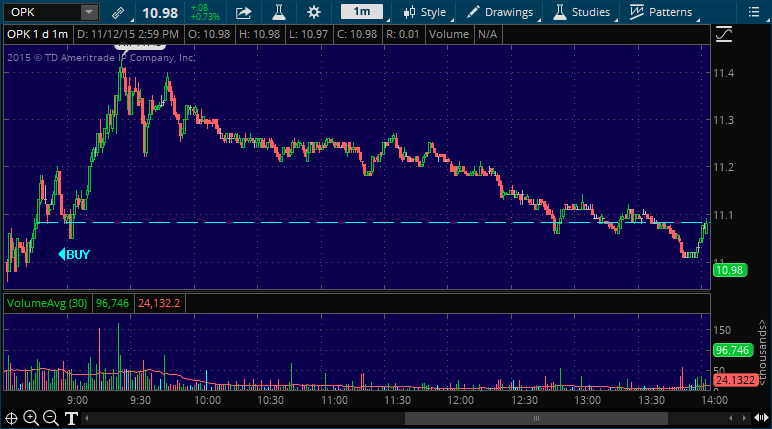
Task: Click the horizontal scrollbar thumb
Action: [x=536, y=419]
